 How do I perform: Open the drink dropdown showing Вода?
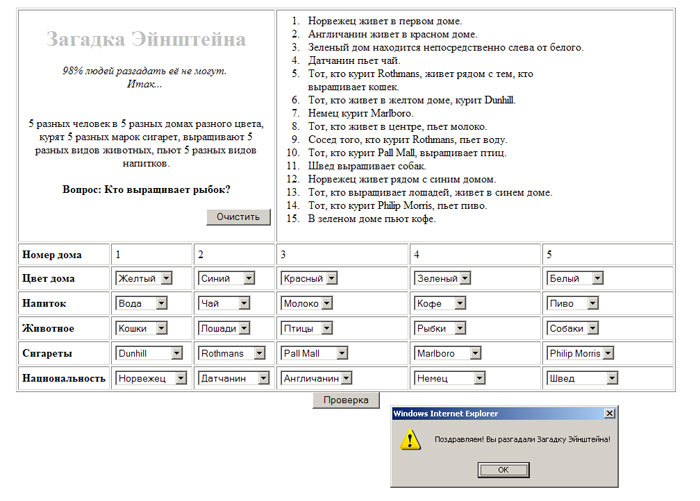(x=141, y=302)
